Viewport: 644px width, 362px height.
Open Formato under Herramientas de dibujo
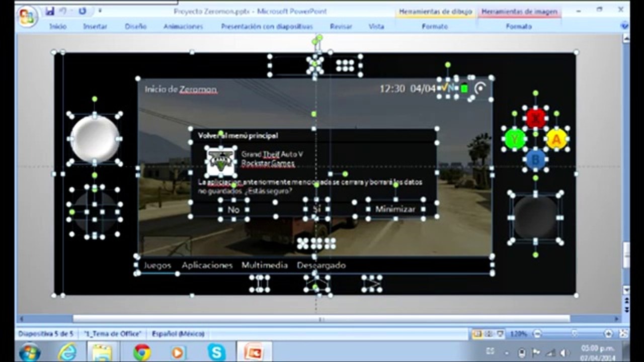435,27
